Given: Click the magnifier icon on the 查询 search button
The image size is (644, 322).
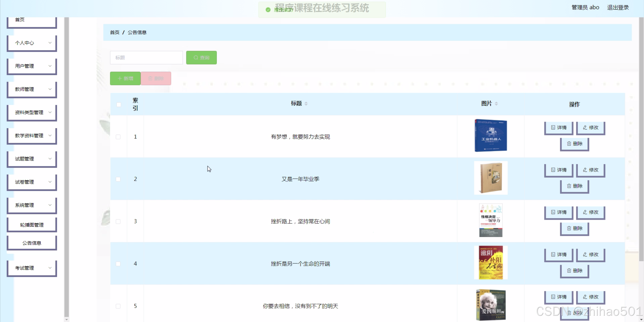Looking at the screenshot, I should click(x=196, y=58).
